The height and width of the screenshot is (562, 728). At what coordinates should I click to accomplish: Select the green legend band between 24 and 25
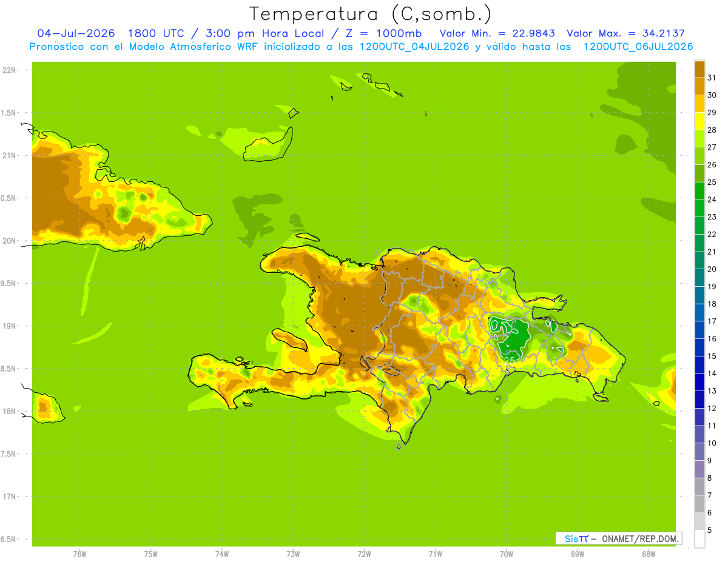coord(699,191)
